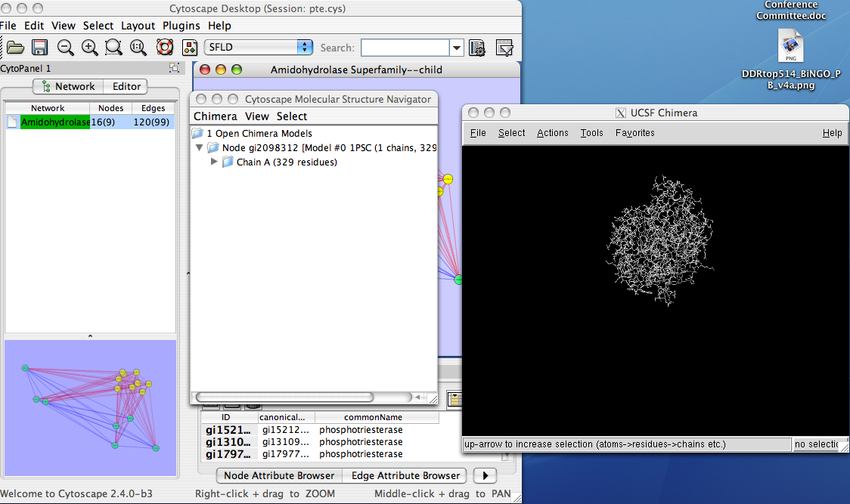Open the Layout menu
The height and width of the screenshot is (504, 850).
click(138, 26)
